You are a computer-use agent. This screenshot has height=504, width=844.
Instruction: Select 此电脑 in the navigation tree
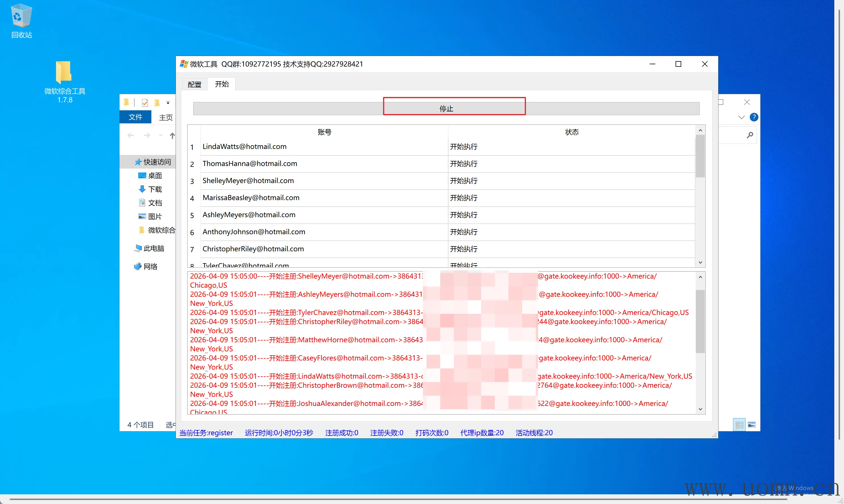(x=154, y=248)
